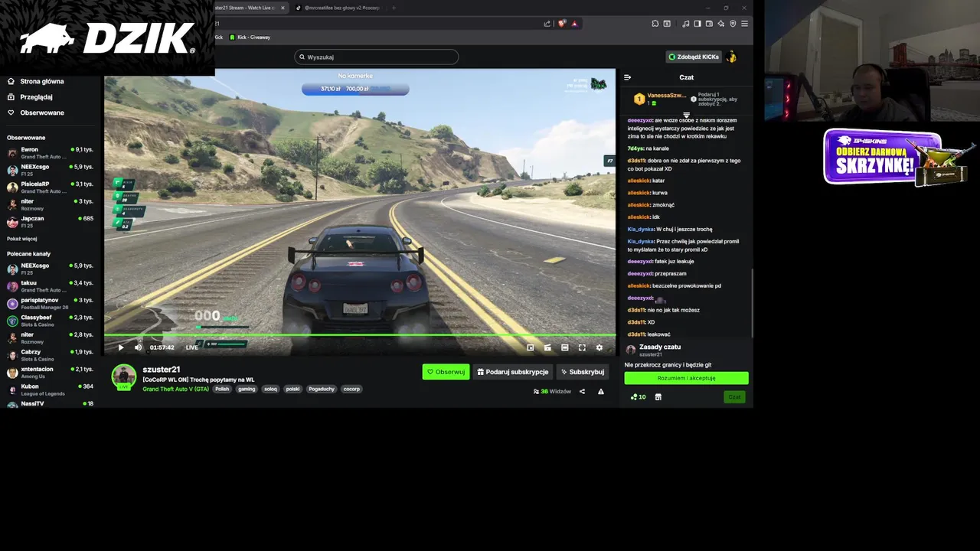The height and width of the screenshot is (551, 980).
Task: Open the browser extensions puzzle icon
Action: 655,24
